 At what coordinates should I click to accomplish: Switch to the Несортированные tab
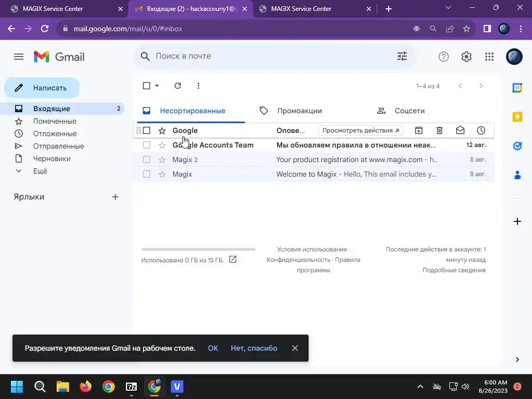click(x=191, y=111)
